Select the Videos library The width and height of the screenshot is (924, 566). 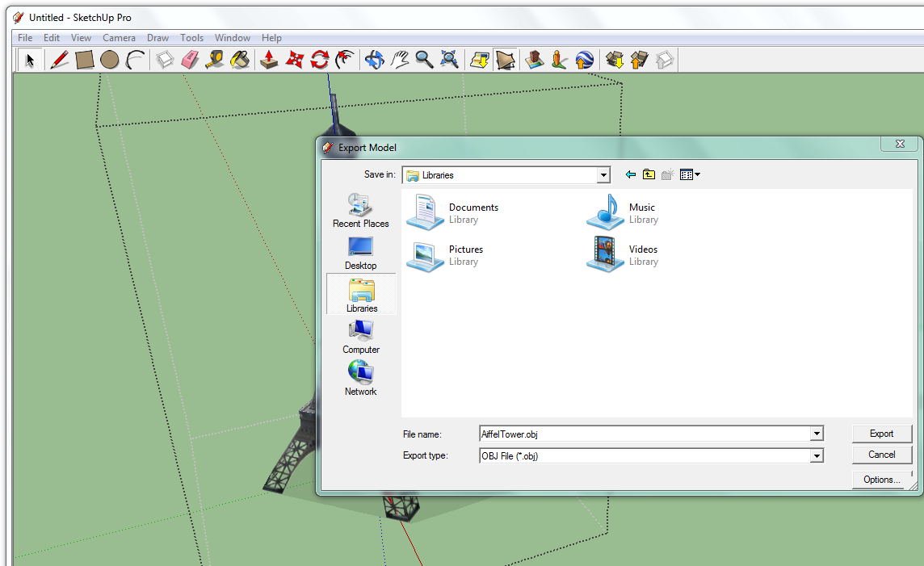tap(622, 255)
